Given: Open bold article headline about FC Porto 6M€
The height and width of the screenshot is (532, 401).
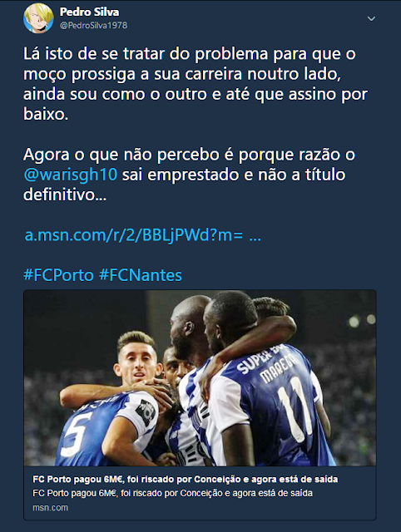Looking at the screenshot, I should coord(185,479).
